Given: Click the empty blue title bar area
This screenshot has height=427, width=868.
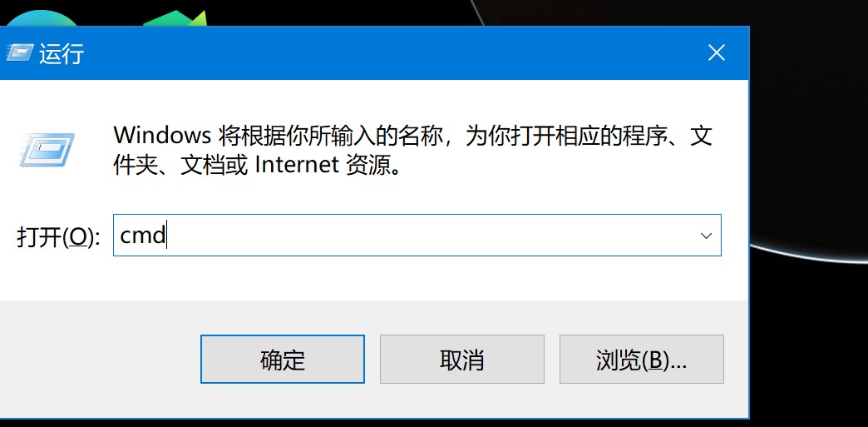Looking at the screenshot, I should tap(387, 53).
